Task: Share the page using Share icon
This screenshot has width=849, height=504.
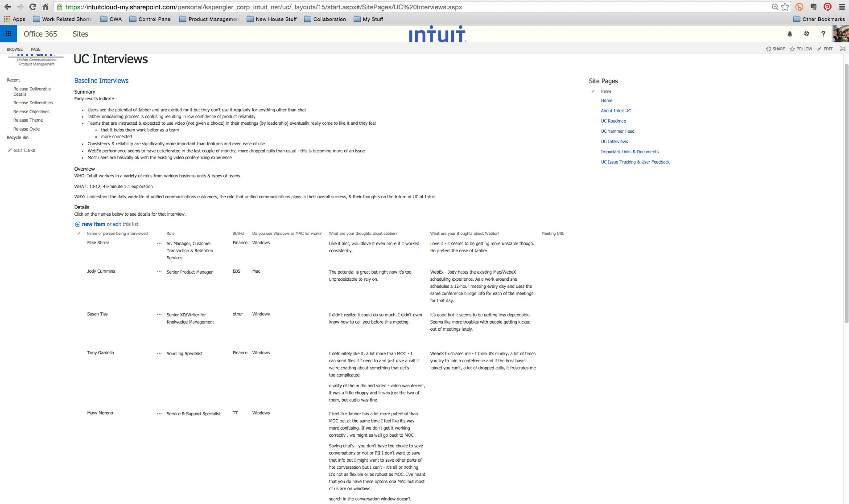Action: tap(775, 49)
